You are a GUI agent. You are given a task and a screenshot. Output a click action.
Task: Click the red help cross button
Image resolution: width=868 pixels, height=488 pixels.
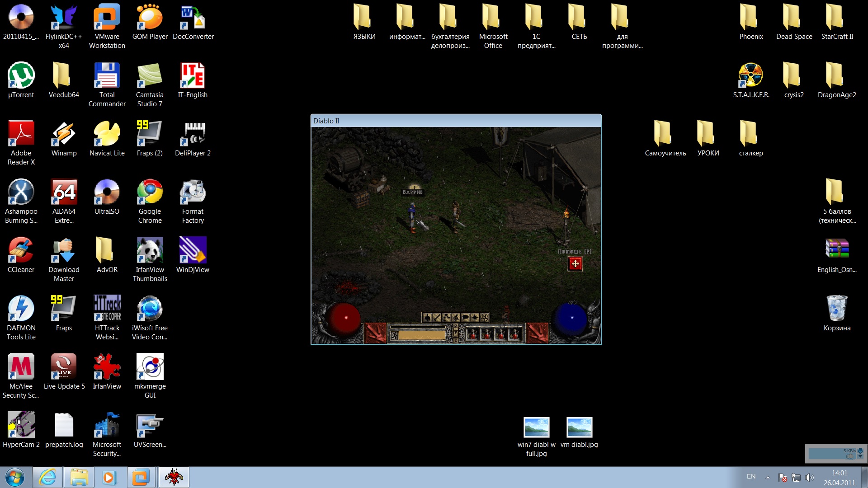575,264
